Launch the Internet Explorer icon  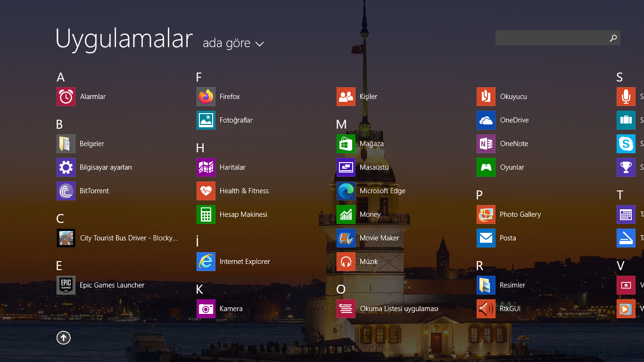(x=206, y=262)
